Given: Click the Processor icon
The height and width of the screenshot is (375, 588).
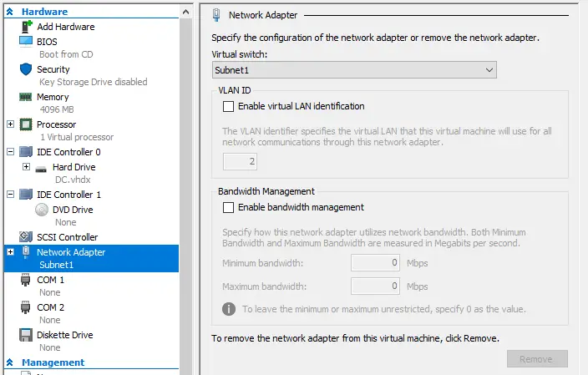Looking at the screenshot, I should tap(26, 124).
